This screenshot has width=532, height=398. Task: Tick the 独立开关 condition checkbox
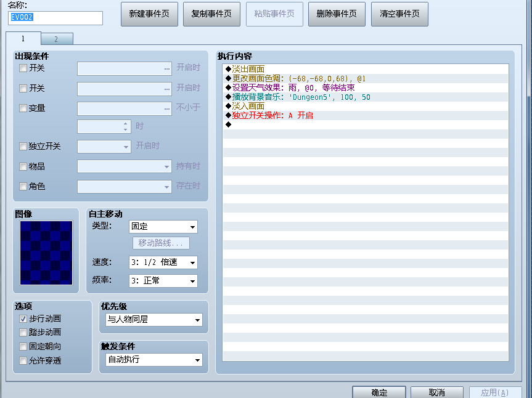coord(23,147)
